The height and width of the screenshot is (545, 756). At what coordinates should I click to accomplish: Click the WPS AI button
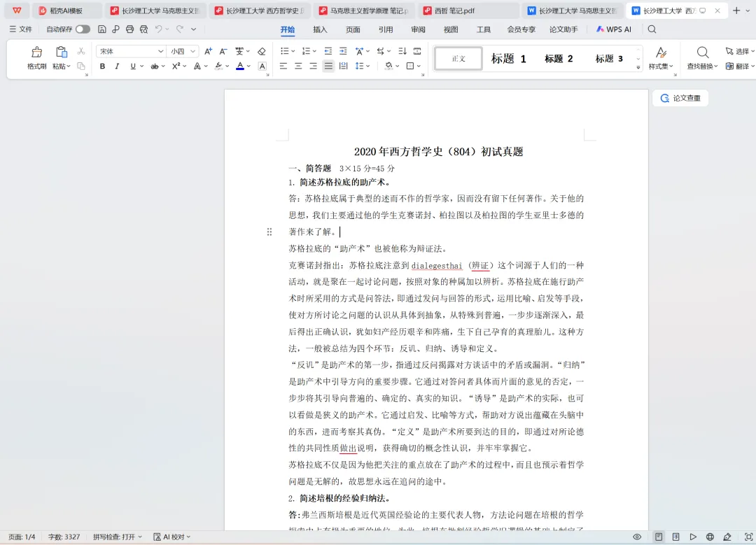click(x=614, y=29)
